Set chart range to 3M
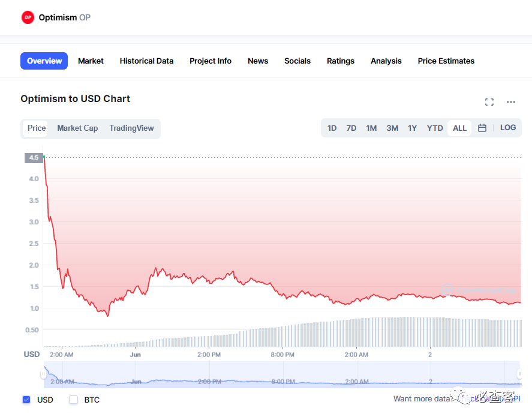The image size is (532, 420). pos(392,128)
